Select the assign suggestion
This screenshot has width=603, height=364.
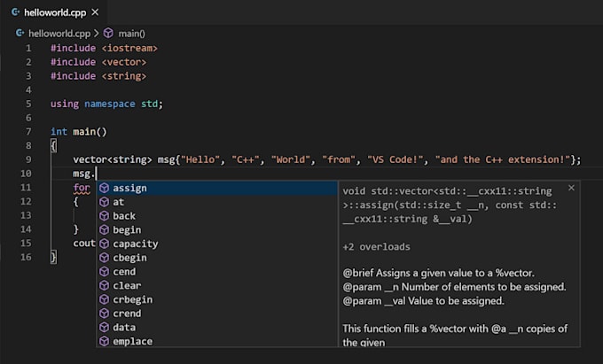(217, 188)
